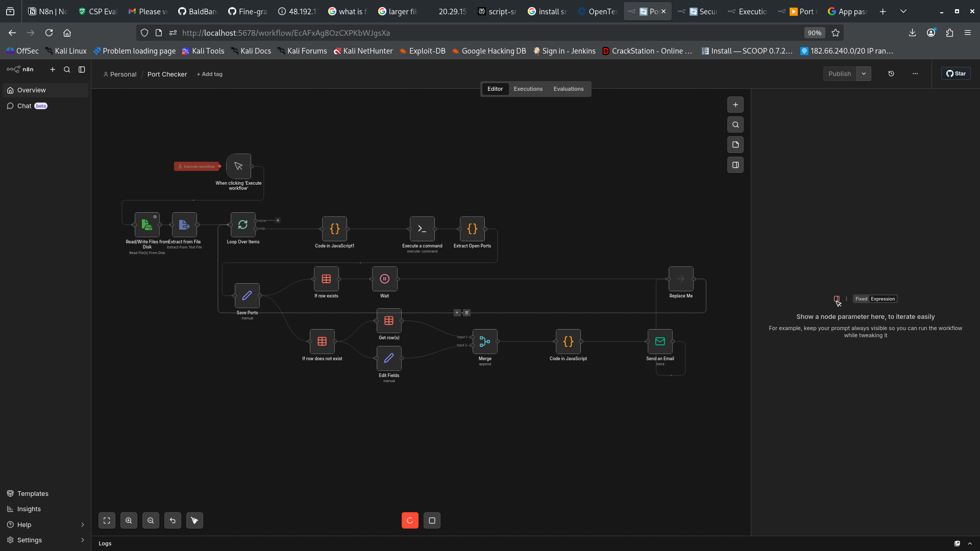
Task: Click the Loop Over Items node icon
Action: tap(243, 225)
